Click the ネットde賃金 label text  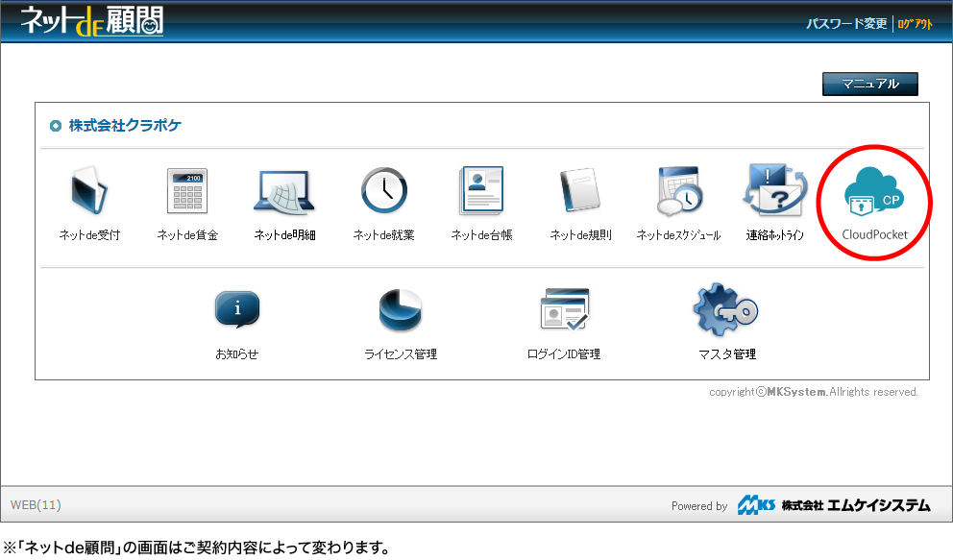pos(187,235)
